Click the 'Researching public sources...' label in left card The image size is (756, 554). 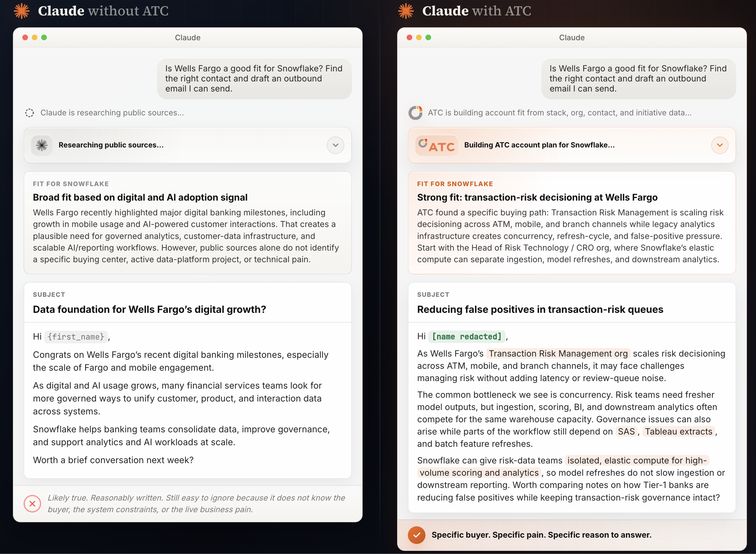[111, 145]
